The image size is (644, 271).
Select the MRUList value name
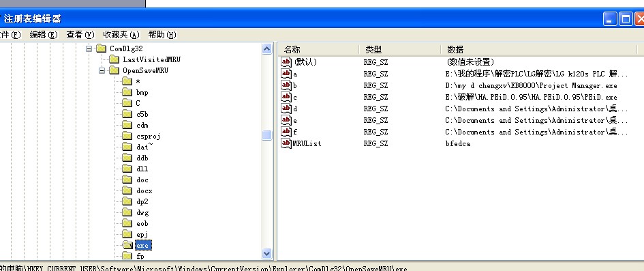point(307,143)
